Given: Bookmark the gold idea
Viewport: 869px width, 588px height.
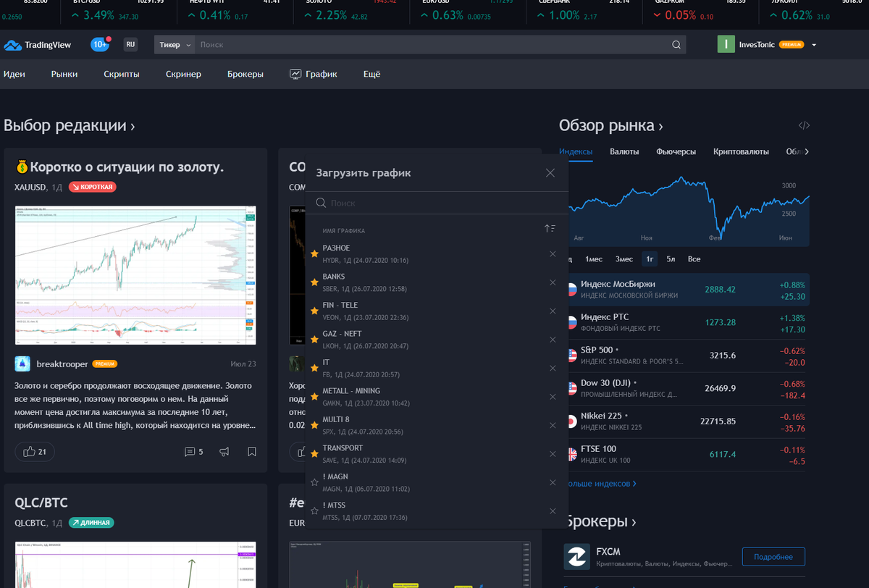Looking at the screenshot, I should pyautogui.click(x=252, y=452).
